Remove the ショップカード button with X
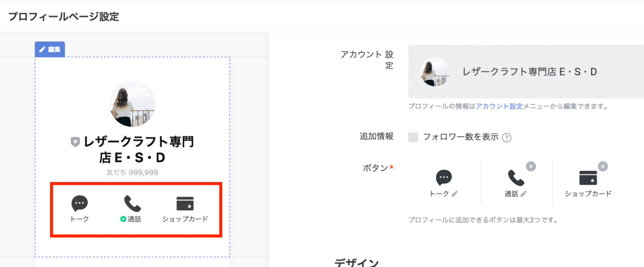This screenshot has width=644, height=267. (603, 167)
